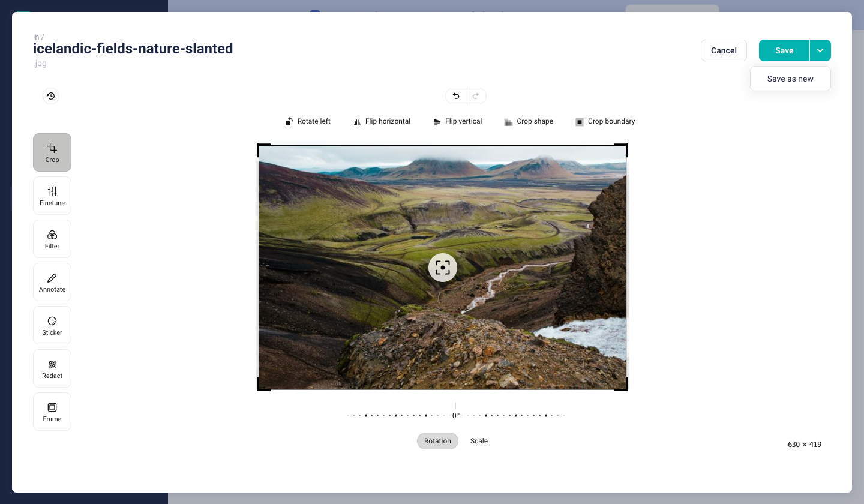Cancel the image editing
The width and height of the screenshot is (864, 504).
(x=724, y=50)
